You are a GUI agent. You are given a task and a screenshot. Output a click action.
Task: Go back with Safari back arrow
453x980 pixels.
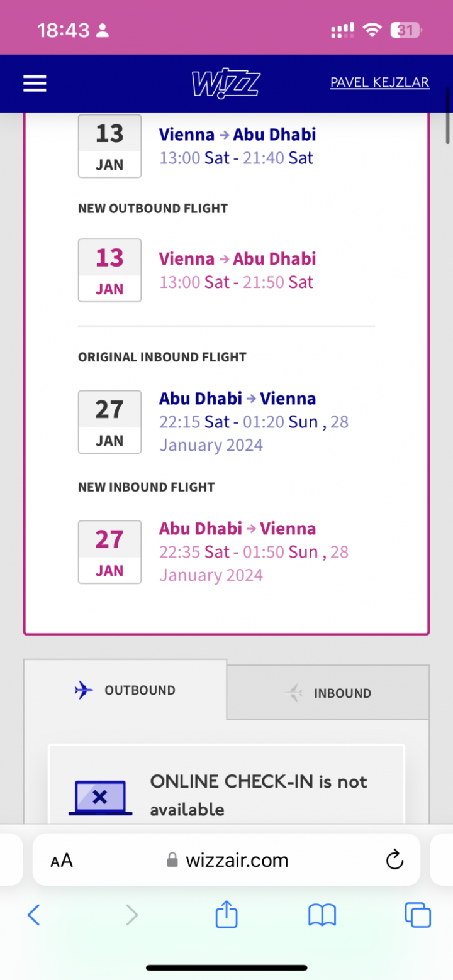click(x=34, y=915)
